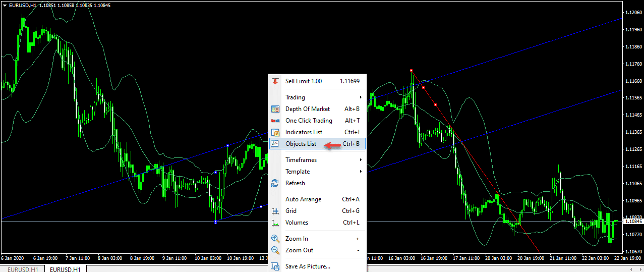The width and height of the screenshot is (644, 272).
Task: Click the red trendline's top anchor point
Action: pos(412,70)
